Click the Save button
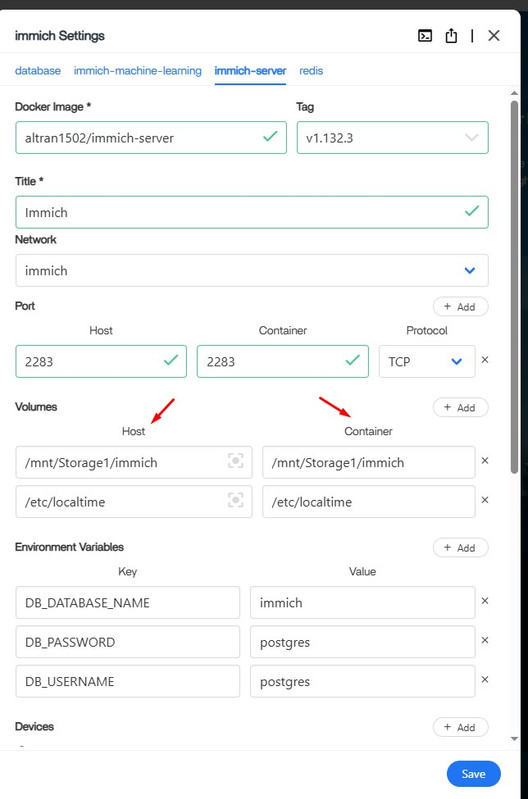This screenshot has width=528, height=799. [x=473, y=774]
